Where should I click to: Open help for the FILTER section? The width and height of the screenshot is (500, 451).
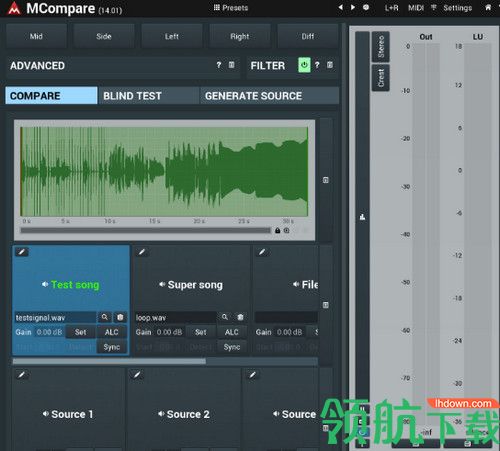pyautogui.click(x=317, y=65)
